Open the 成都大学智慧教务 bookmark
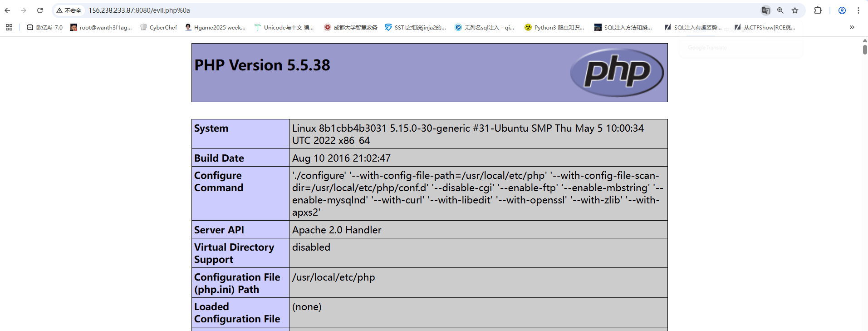This screenshot has width=868, height=331. click(x=351, y=27)
